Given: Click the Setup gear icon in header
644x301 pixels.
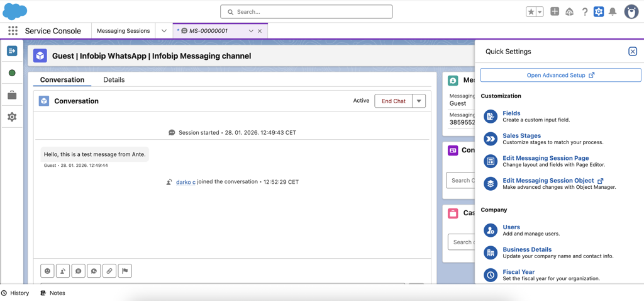Looking at the screenshot, I should [599, 12].
